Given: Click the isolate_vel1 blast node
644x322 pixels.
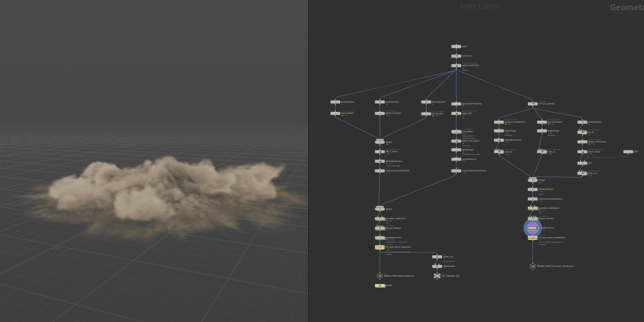Looking at the screenshot, I should tap(437, 257).
